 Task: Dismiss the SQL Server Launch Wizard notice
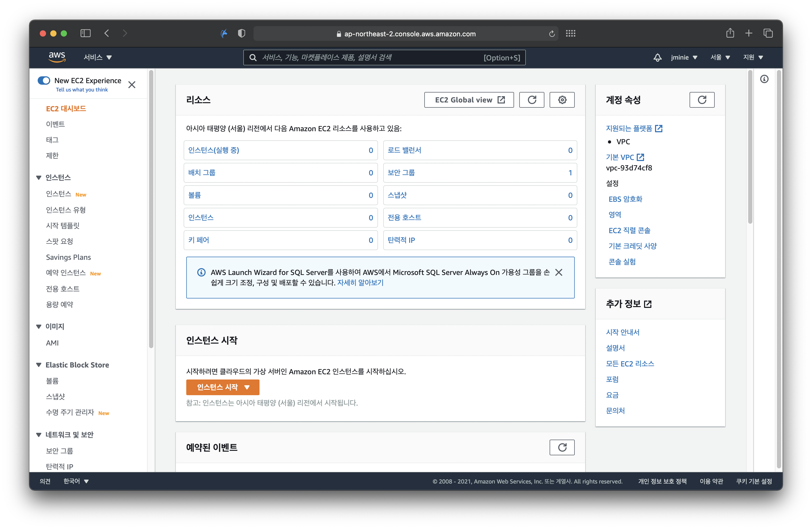click(x=559, y=272)
